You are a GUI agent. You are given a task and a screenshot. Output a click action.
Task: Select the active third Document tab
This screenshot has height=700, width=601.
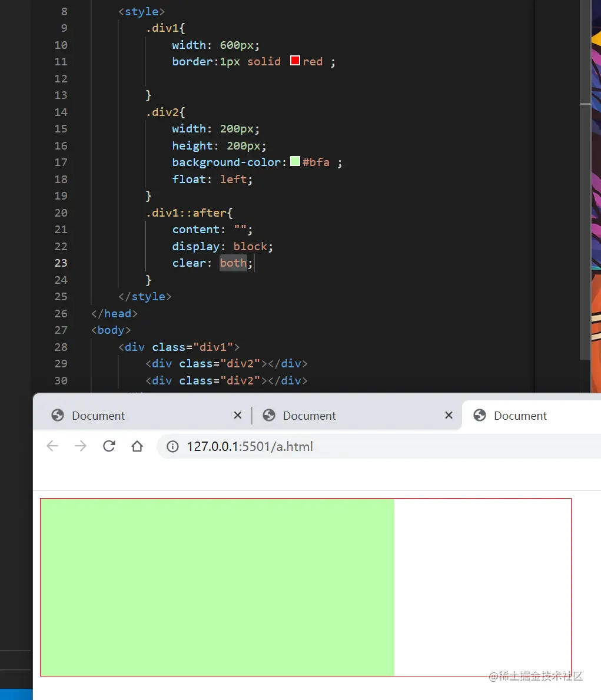532,416
